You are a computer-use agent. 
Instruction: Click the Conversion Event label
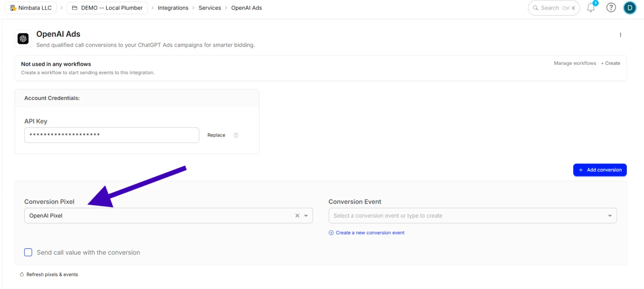pyautogui.click(x=355, y=202)
